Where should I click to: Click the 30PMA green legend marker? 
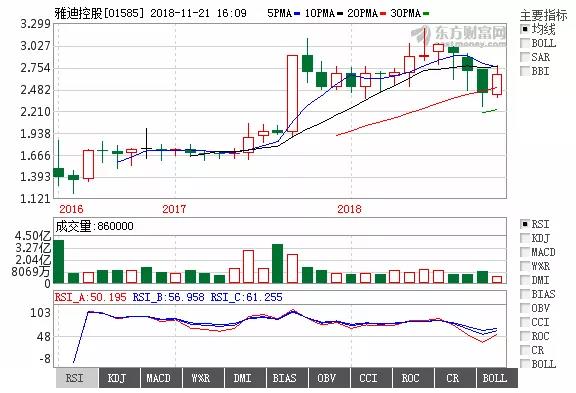426,14
